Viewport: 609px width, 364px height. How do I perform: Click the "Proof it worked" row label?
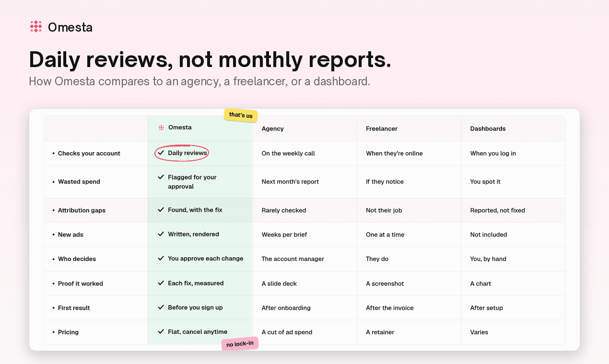click(x=81, y=284)
